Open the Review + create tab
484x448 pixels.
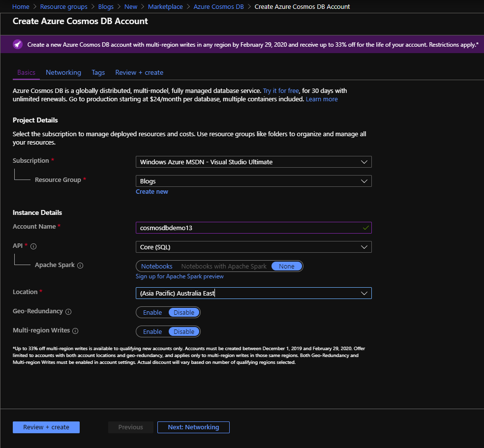pyautogui.click(x=139, y=72)
